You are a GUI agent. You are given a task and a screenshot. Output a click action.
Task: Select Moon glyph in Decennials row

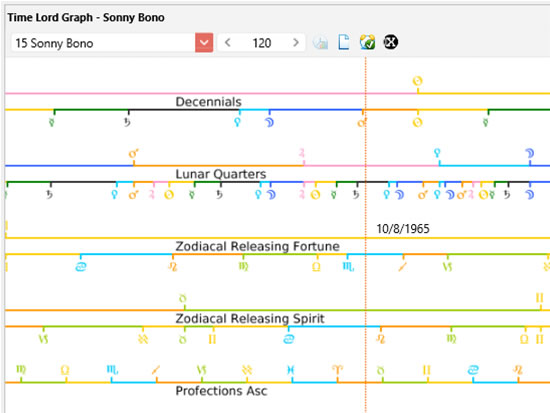269,122
